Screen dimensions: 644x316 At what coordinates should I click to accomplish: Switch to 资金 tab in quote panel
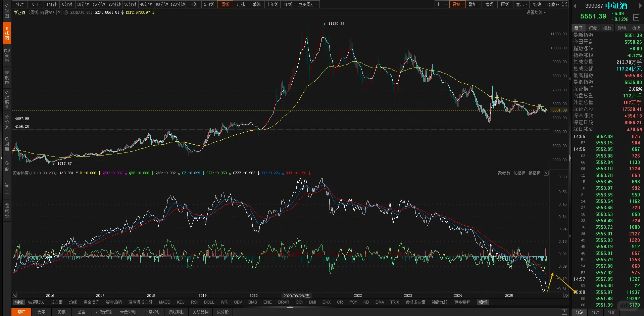click(x=593, y=28)
